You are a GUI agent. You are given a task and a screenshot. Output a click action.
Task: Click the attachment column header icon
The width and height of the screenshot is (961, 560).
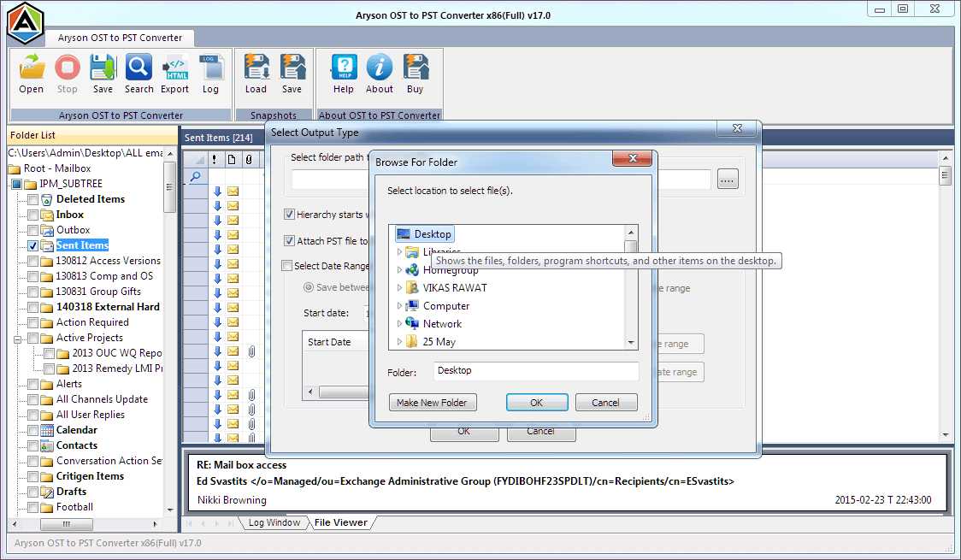point(249,159)
